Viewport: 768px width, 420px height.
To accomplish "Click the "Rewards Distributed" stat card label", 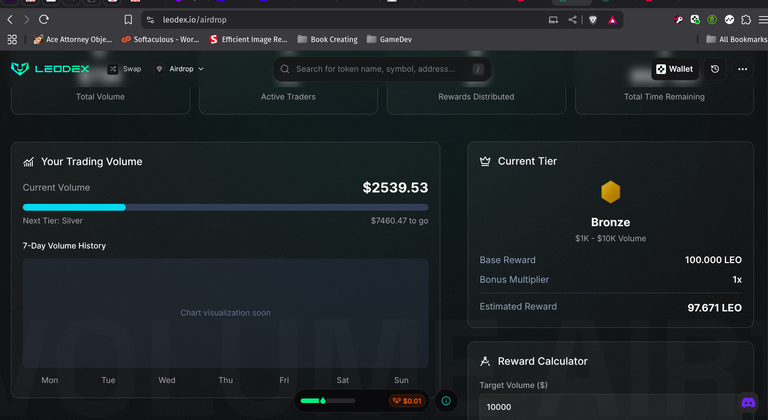I will pyautogui.click(x=476, y=97).
